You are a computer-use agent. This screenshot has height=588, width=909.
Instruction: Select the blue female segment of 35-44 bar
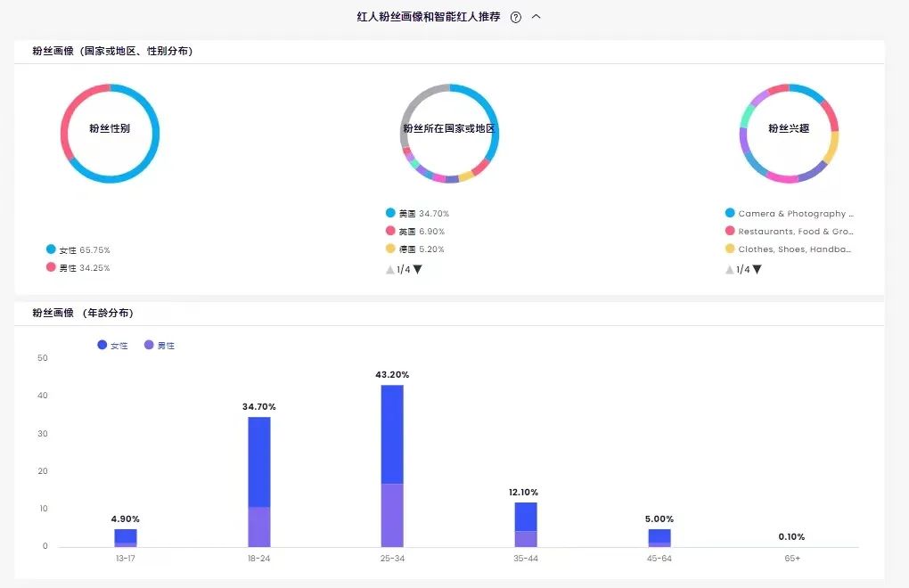point(526,517)
